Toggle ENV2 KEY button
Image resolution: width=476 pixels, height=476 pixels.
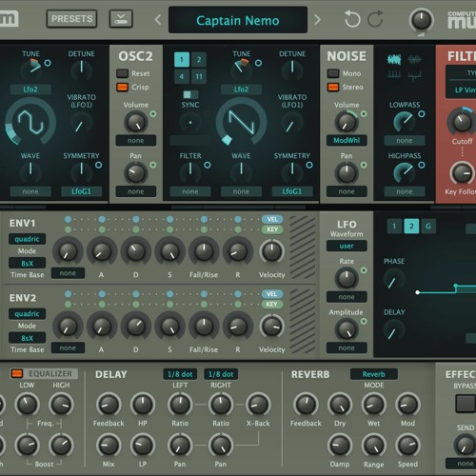pos(272,304)
